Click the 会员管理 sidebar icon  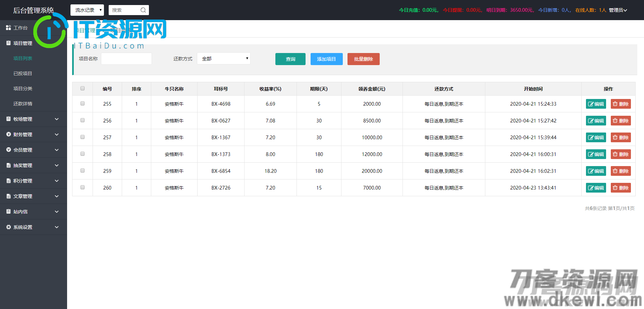click(9, 150)
